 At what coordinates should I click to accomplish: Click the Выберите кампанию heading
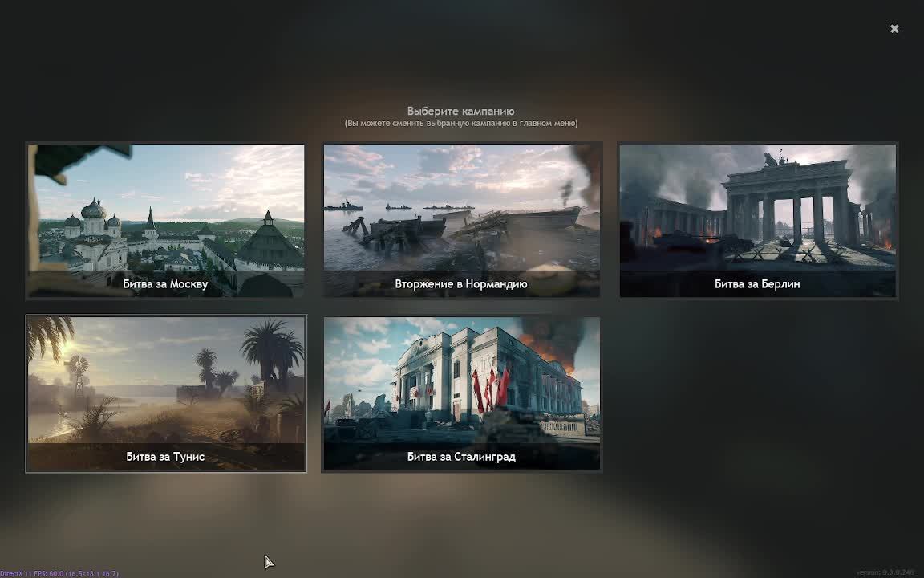coord(461,111)
